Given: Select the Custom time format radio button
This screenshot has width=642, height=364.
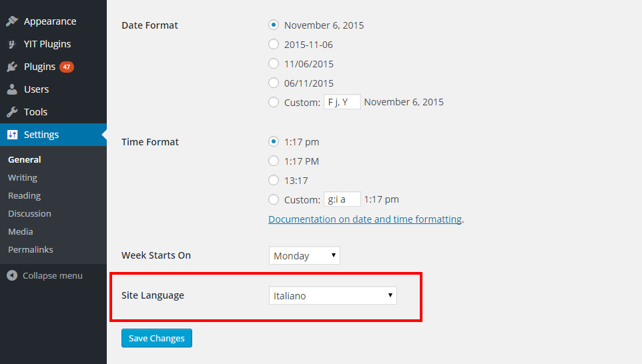Looking at the screenshot, I should point(274,199).
